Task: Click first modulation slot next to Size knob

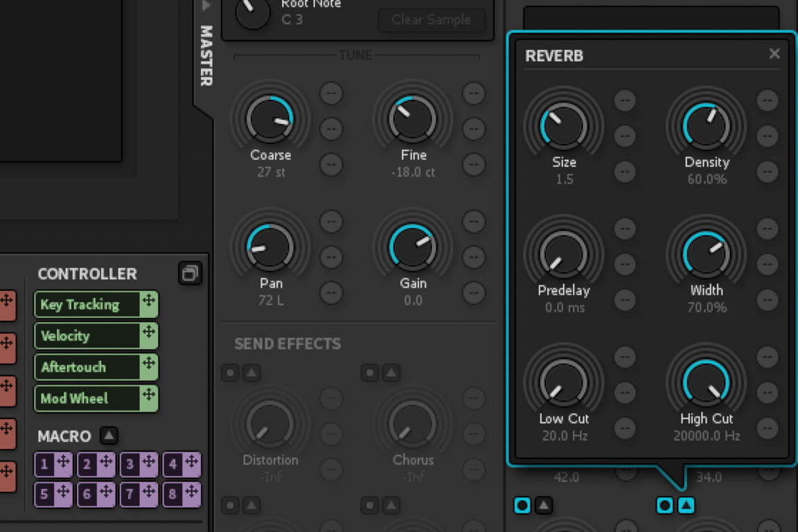Action: [625, 100]
